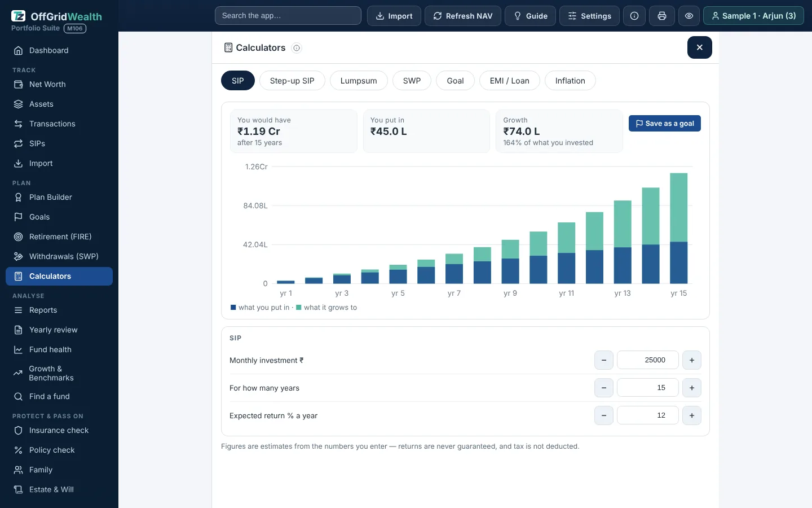Screen dimensions: 812x508
Task: Click the For how many years input
Action: pyautogui.click(x=648, y=388)
